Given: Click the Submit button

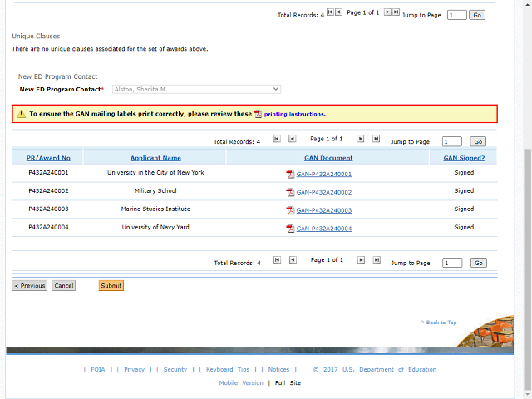Looking at the screenshot, I should (x=111, y=286).
